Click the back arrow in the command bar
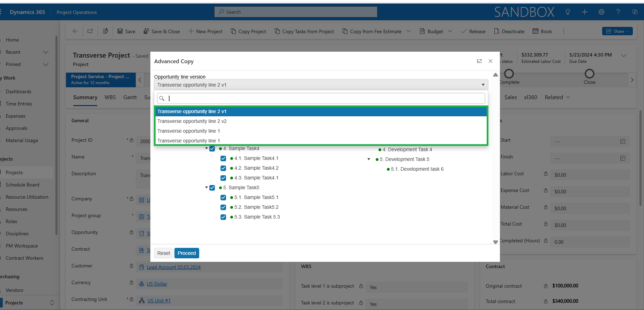Screen dimensions: 644x310 click(x=75, y=31)
